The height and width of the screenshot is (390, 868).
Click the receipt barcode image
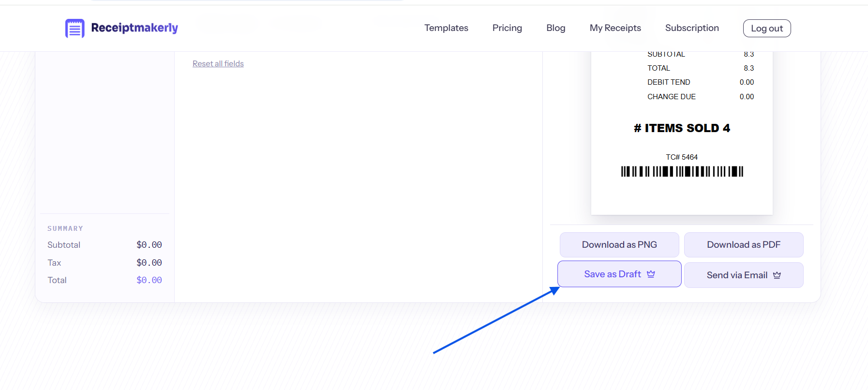click(682, 171)
